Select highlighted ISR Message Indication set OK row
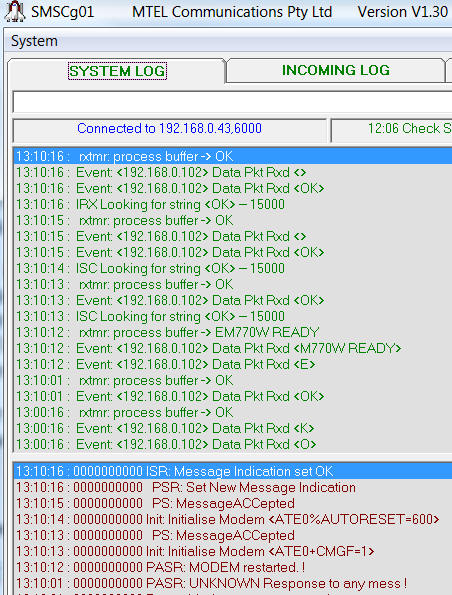 coord(233,471)
